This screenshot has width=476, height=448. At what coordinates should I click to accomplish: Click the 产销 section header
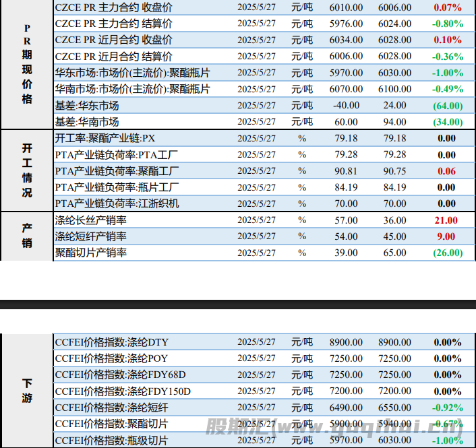coord(27,236)
